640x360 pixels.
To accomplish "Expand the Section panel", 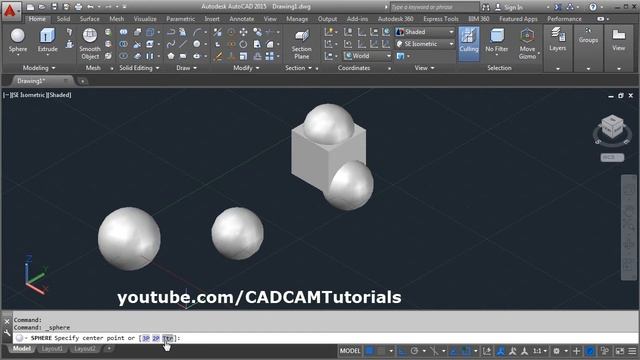I will click(x=298, y=68).
